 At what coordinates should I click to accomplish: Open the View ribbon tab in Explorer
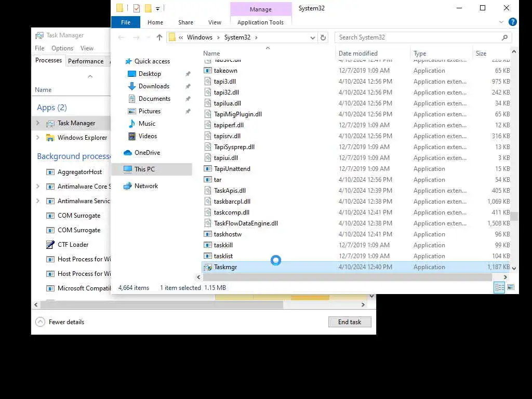[215, 22]
